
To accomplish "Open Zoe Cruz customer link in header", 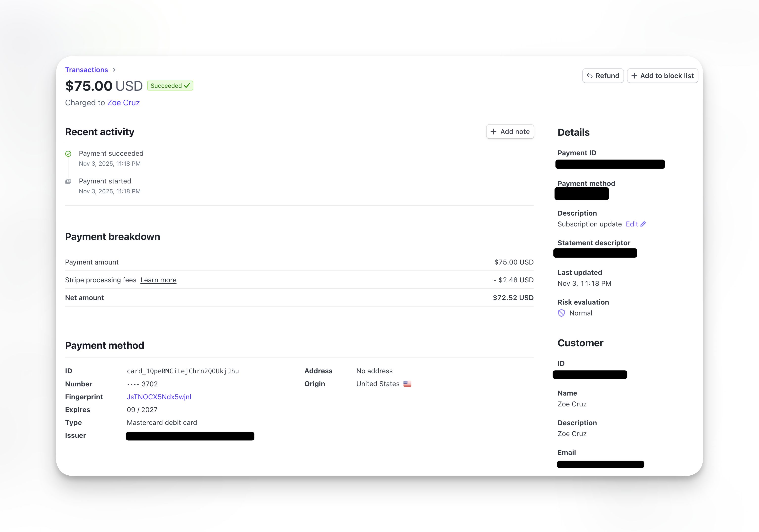I will click(x=123, y=103).
